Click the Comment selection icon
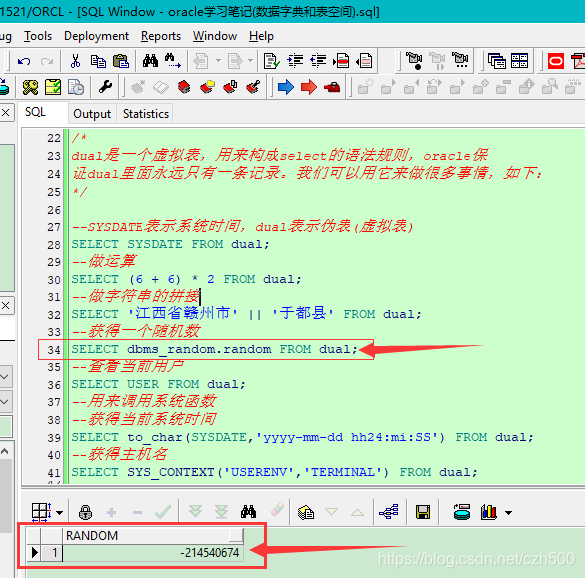Screen dimensions: 585x578 [341, 61]
